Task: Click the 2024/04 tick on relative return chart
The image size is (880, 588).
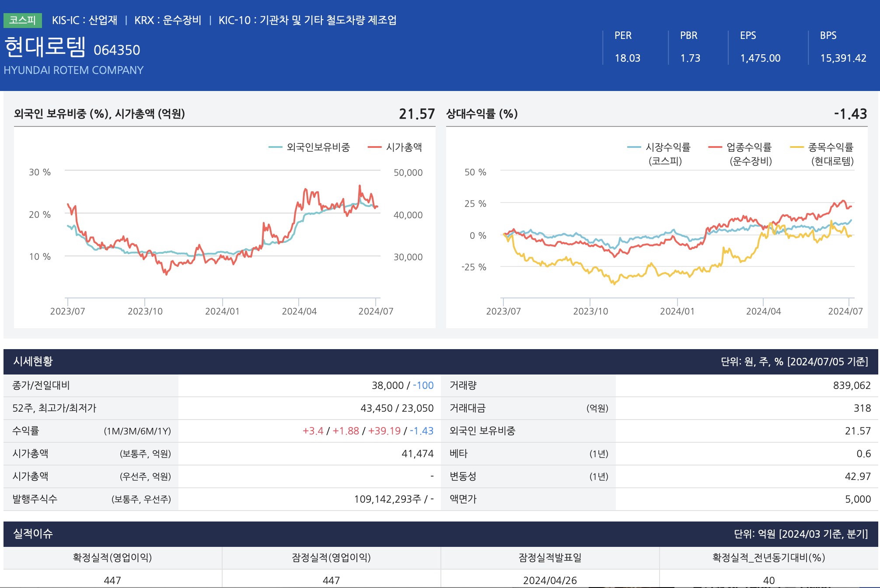Action: (763, 311)
